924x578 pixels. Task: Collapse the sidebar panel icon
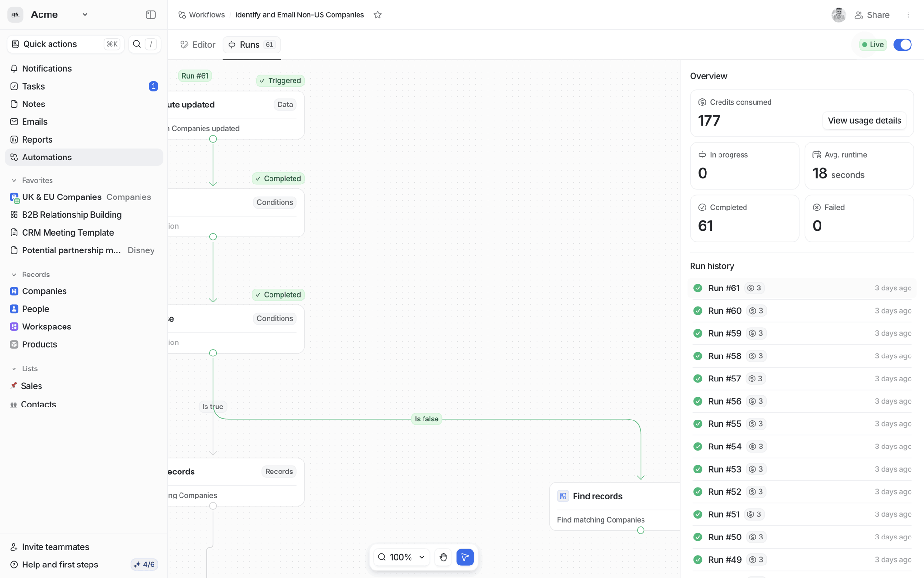(151, 15)
